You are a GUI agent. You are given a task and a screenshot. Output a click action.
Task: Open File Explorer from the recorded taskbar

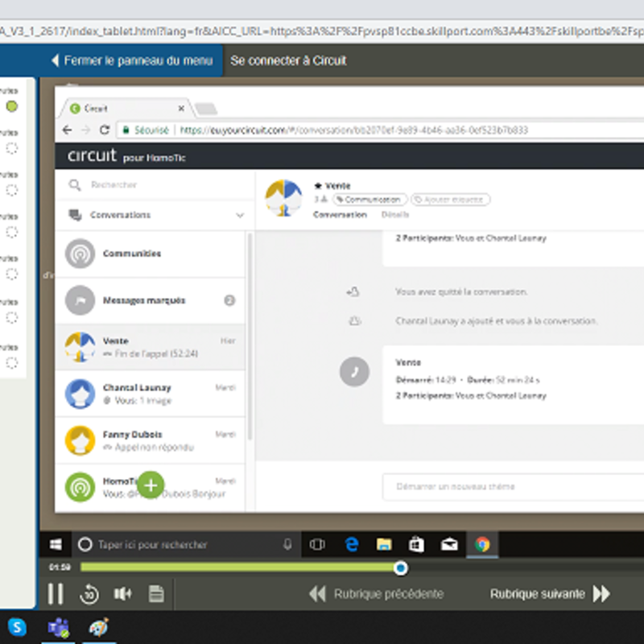(x=384, y=545)
